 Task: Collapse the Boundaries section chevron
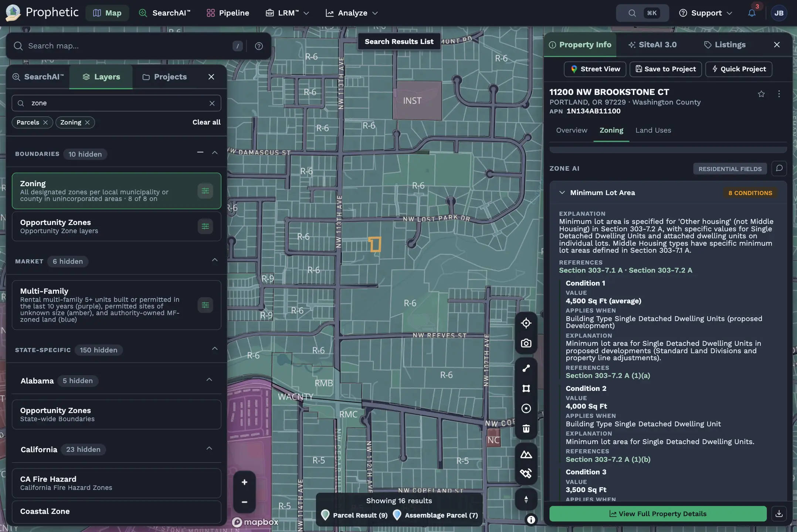tap(215, 153)
